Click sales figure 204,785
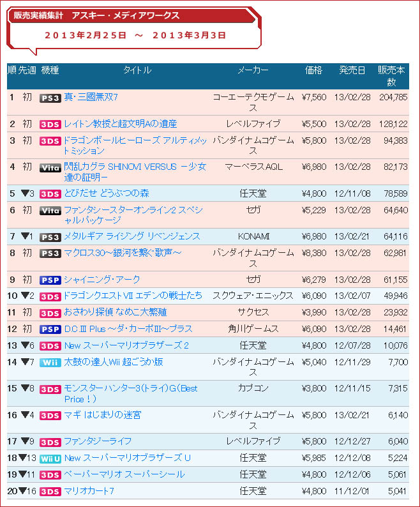This screenshot has height=507, width=420. coord(393,97)
